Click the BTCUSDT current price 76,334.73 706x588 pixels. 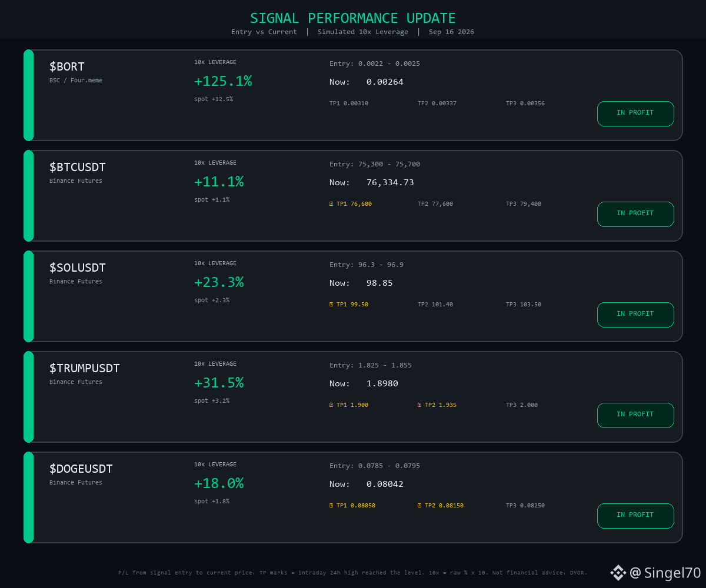[x=390, y=182]
